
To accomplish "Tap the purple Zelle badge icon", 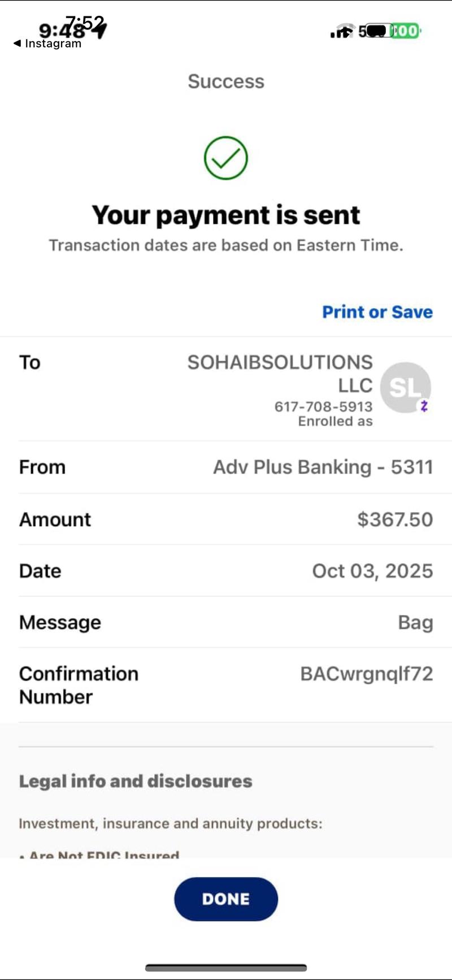I will [x=424, y=405].
